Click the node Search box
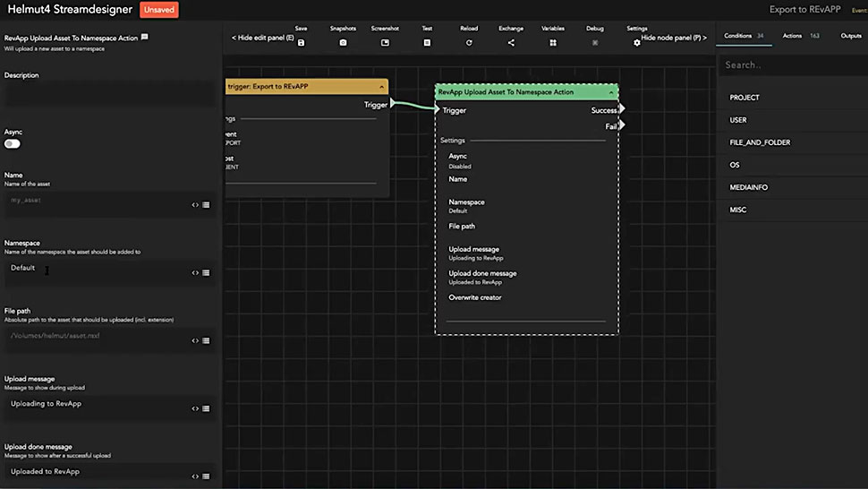The height and width of the screenshot is (489, 868). click(793, 65)
